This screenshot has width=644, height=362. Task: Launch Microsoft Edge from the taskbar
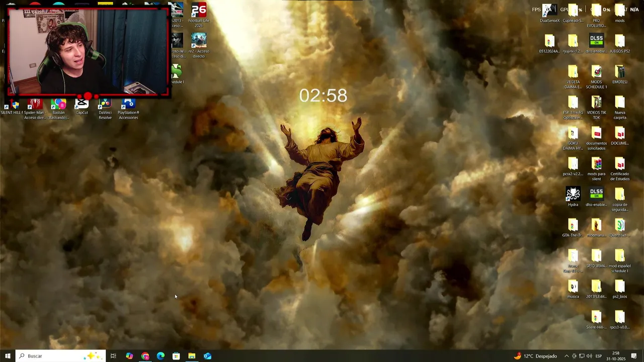click(x=160, y=356)
